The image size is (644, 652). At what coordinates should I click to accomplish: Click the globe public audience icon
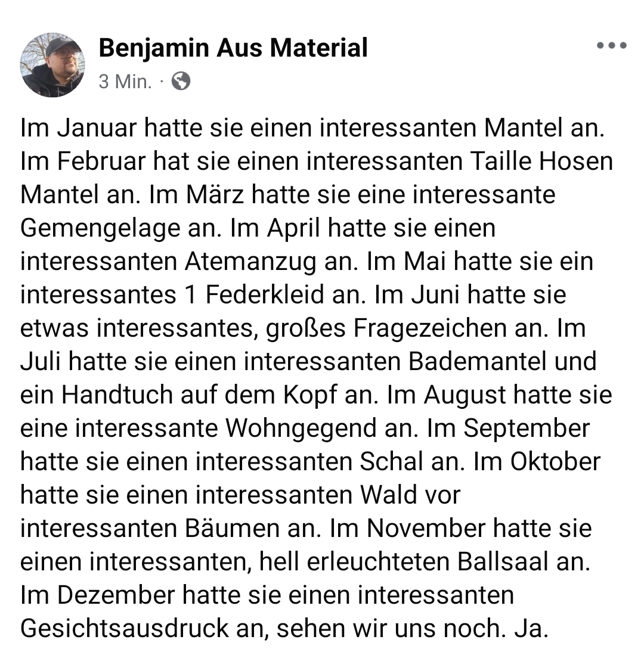click(x=181, y=81)
